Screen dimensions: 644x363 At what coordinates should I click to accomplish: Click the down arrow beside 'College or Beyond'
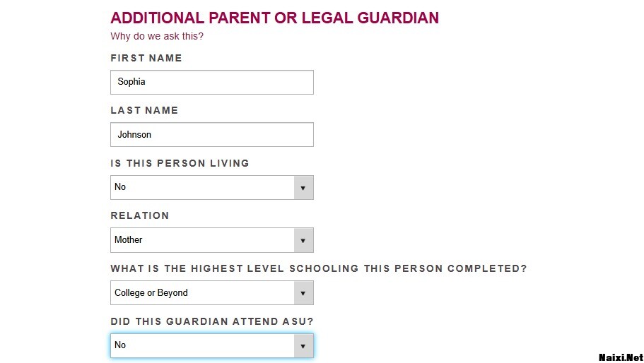(x=303, y=293)
